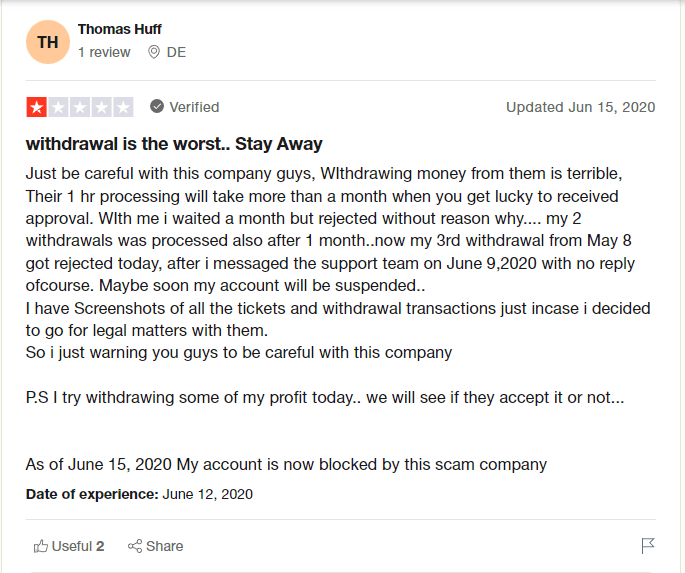Click the share network icon
This screenshot has height=573, width=685.
[x=135, y=546]
